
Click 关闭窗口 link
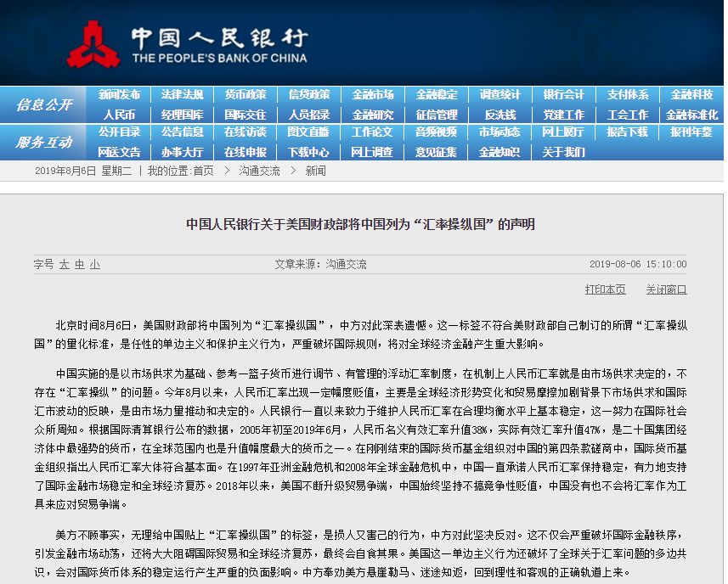(667, 289)
